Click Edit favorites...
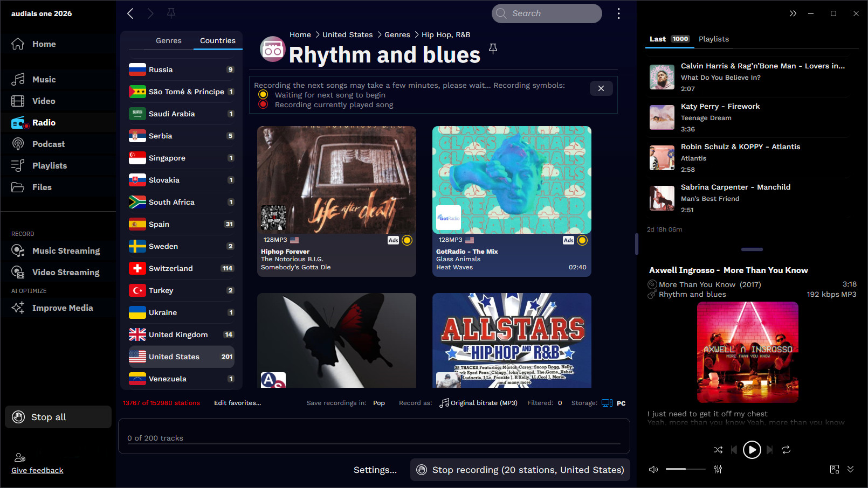 click(237, 403)
